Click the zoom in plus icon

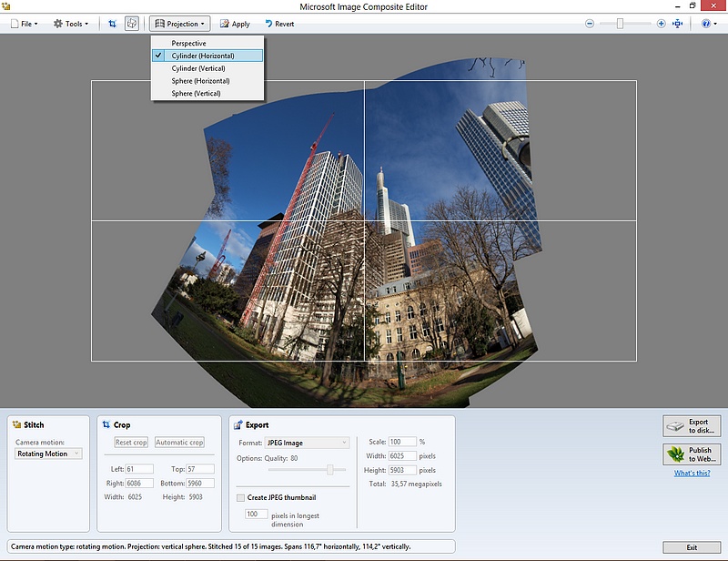pyautogui.click(x=662, y=24)
